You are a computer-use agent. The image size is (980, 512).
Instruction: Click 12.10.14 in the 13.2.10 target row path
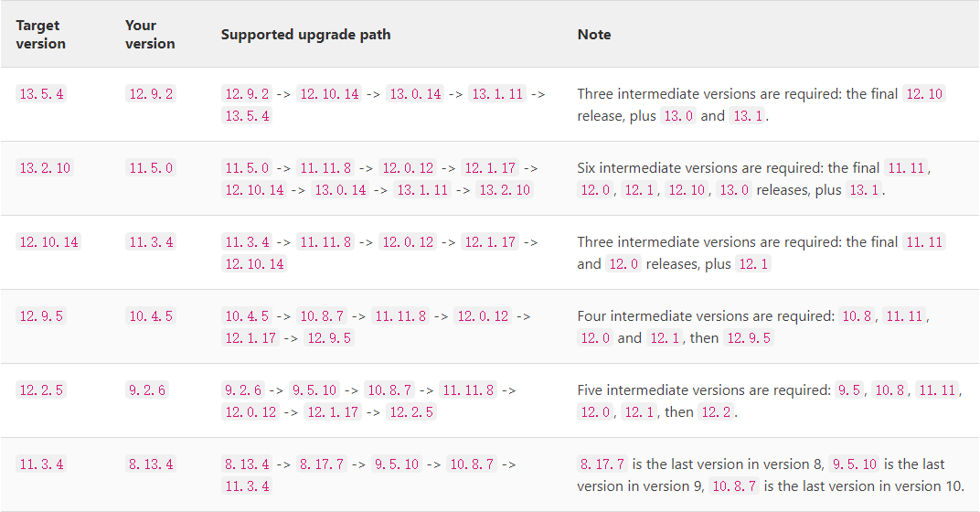[254, 189]
